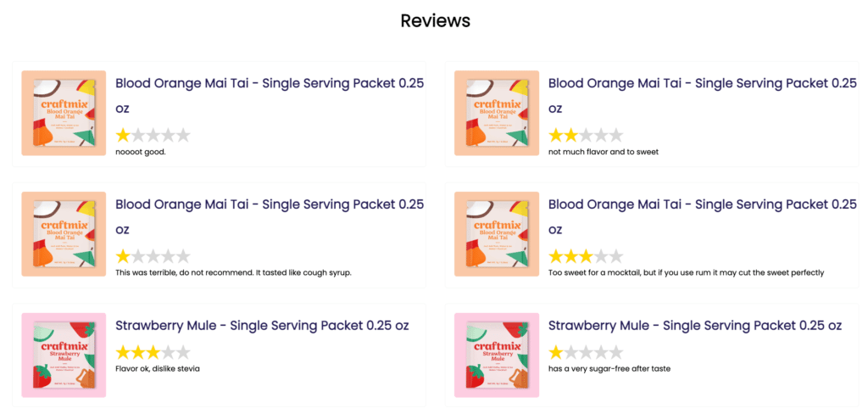Click Blood Orange Mai Tai image beside "noooot good."
Screen dimensions: 868x414
(x=64, y=113)
